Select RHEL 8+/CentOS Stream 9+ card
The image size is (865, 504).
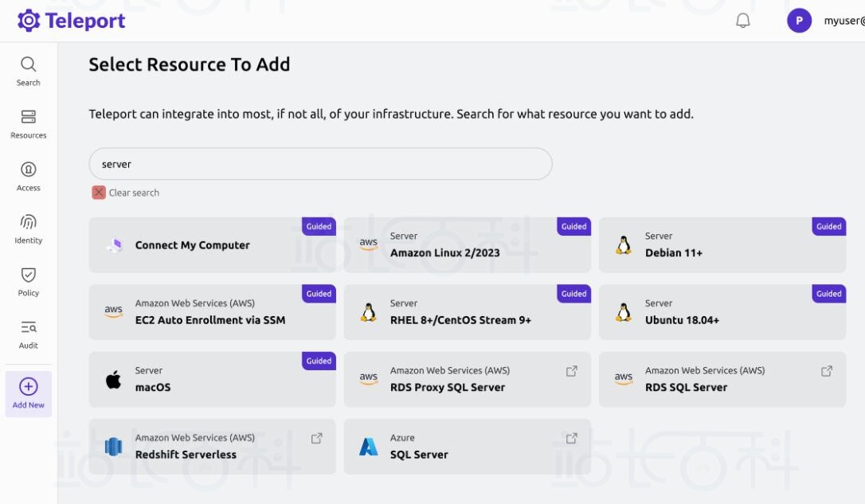pyautogui.click(x=468, y=312)
